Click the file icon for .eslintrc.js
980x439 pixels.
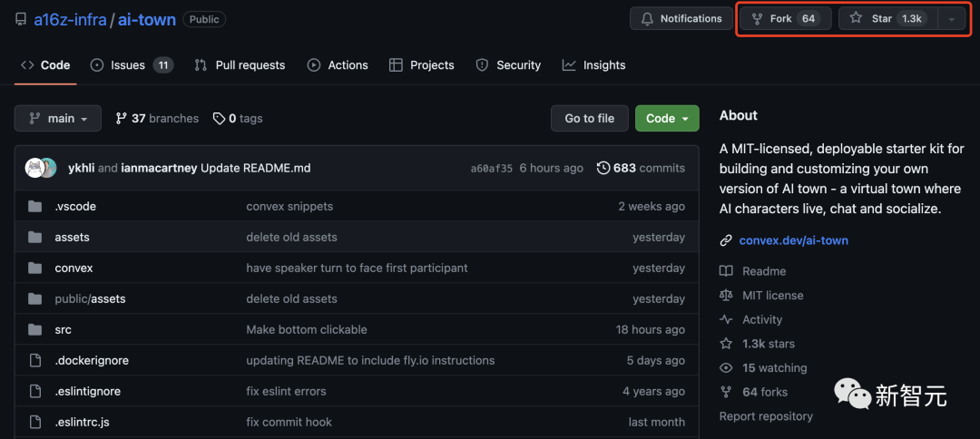(35, 422)
